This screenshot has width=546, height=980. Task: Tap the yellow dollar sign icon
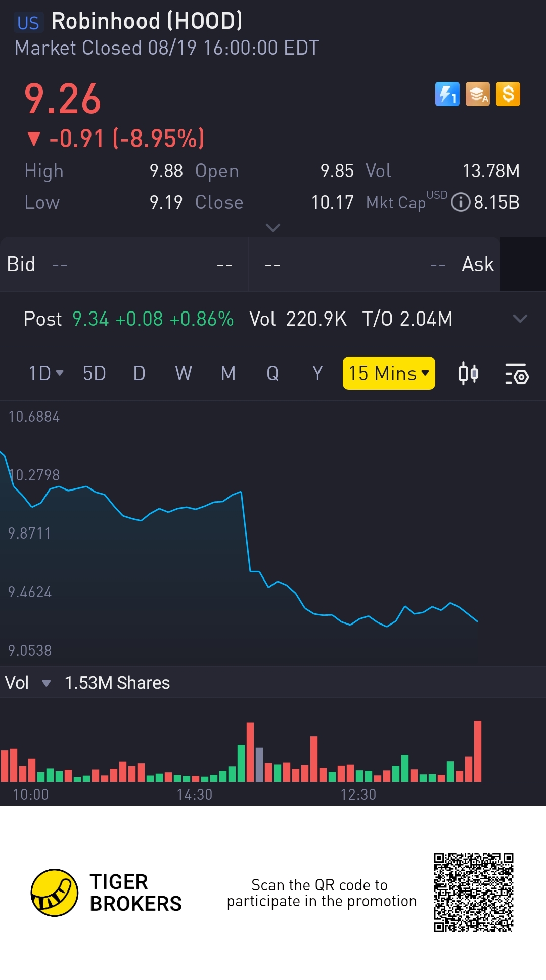[x=508, y=94]
